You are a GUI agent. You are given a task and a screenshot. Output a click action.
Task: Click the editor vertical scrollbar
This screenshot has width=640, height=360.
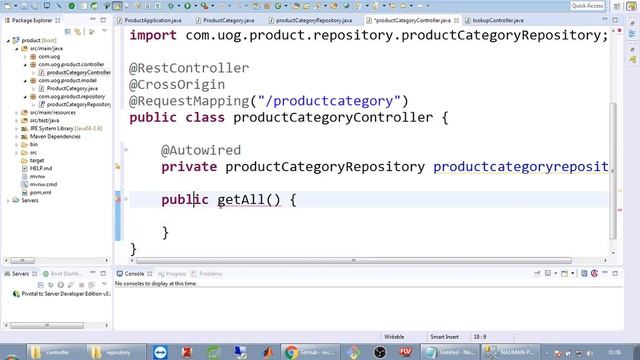click(613, 171)
